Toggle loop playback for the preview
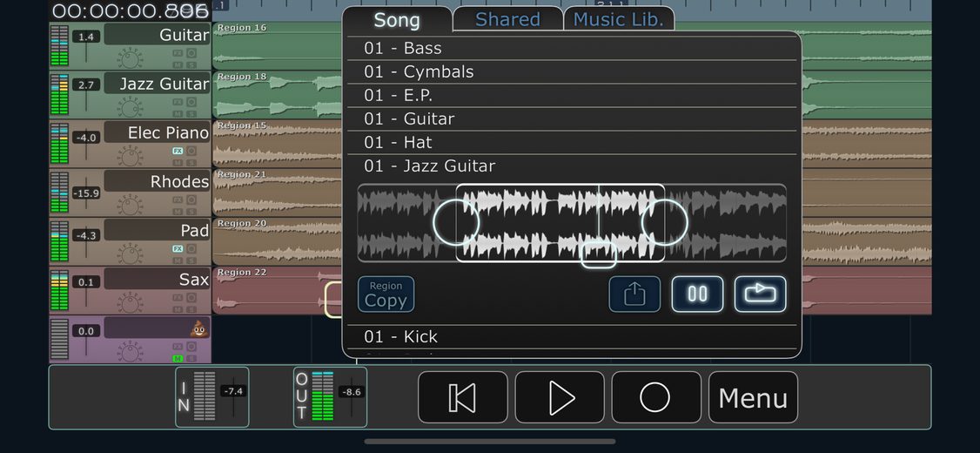This screenshot has width=980, height=453. 760,294
